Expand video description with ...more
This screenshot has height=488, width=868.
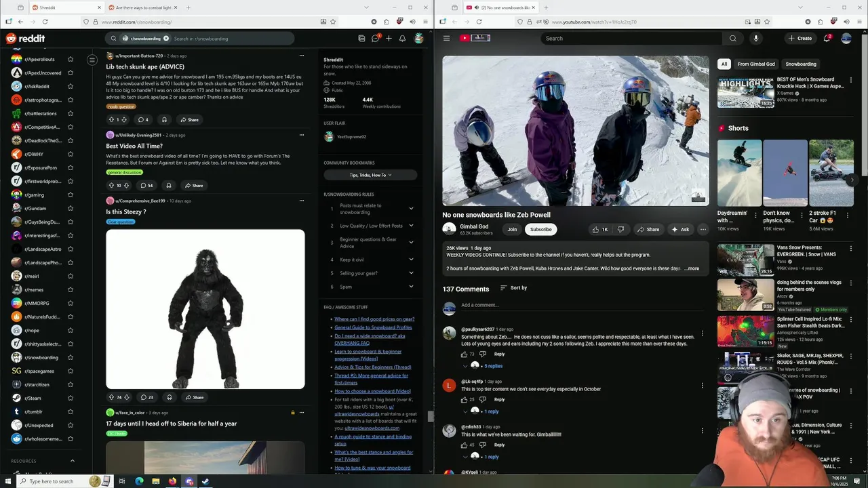coord(692,268)
